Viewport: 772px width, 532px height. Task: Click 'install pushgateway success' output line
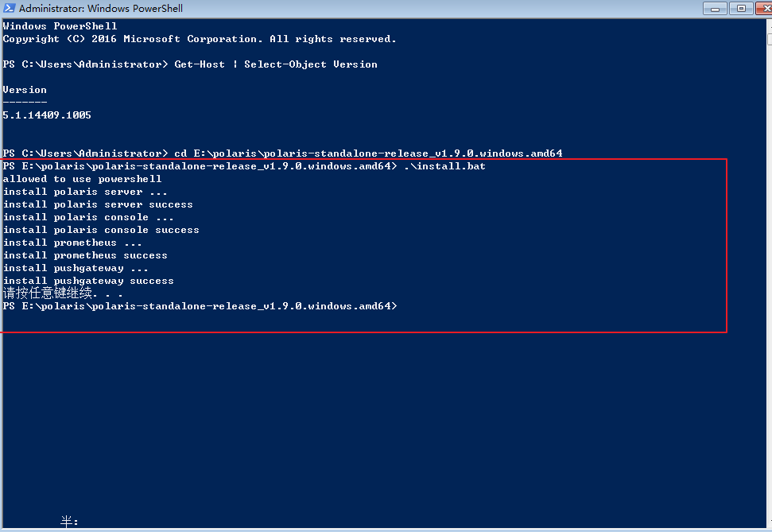point(88,281)
